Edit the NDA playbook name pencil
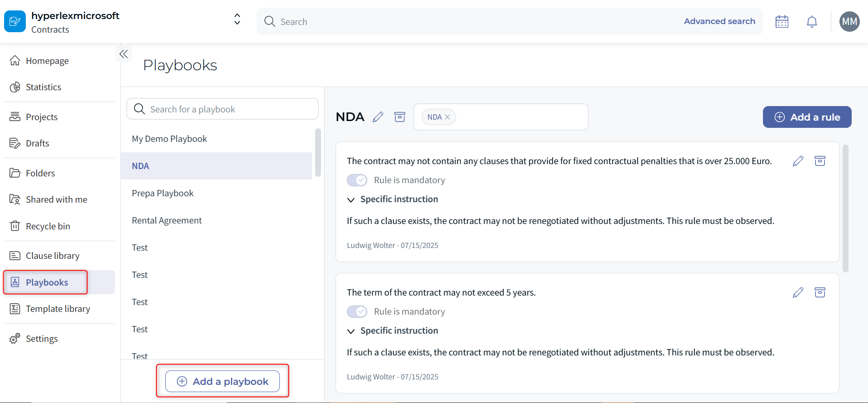Screen dimensions: 868x403 click(378, 117)
